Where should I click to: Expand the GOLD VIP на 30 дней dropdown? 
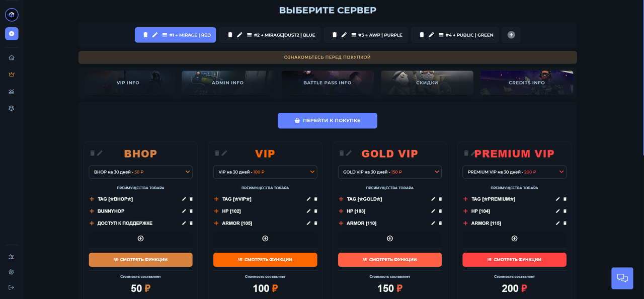tap(390, 172)
